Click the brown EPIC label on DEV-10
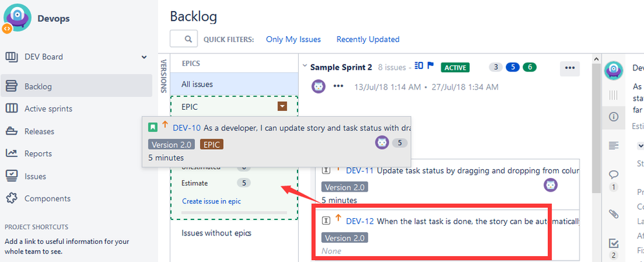This screenshot has width=644, height=262. (x=212, y=144)
